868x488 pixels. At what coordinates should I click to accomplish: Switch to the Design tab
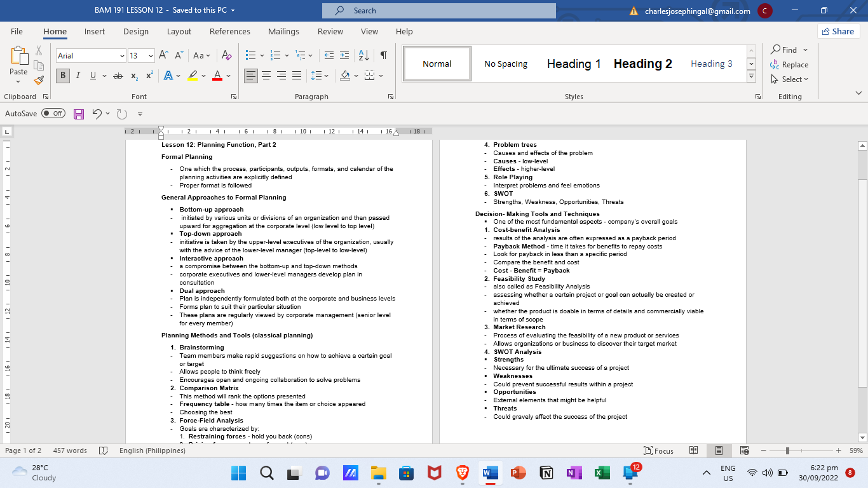136,31
